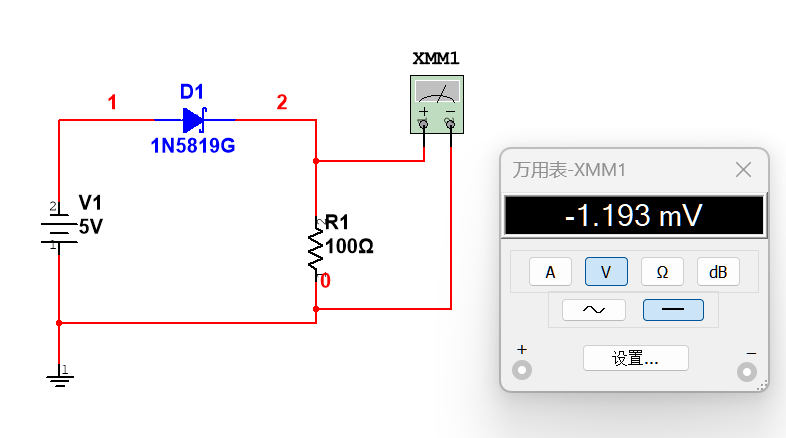Select voltmeter mode V on multimeter
The width and height of the screenshot is (786, 438).
click(x=606, y=272)
